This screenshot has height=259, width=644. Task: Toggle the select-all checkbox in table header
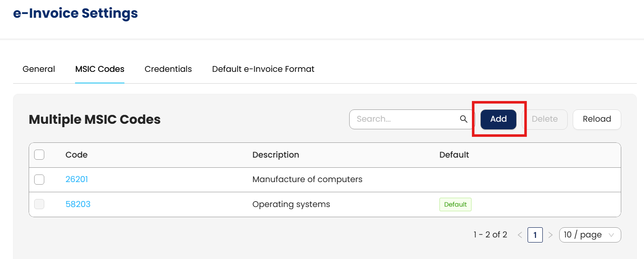click(x=39, y=155)
